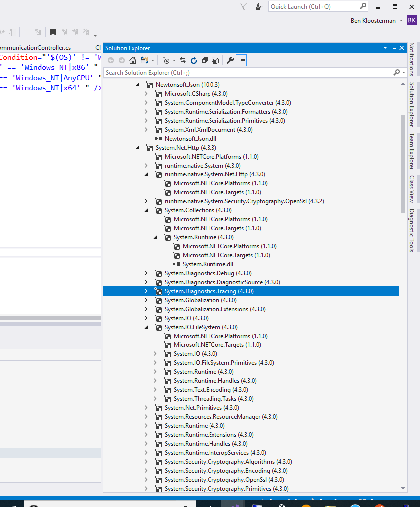The image size is (420, 507).
Task: Select System.Resources.ResourceManager (4.3.0) row
Action: click(220, 417)
